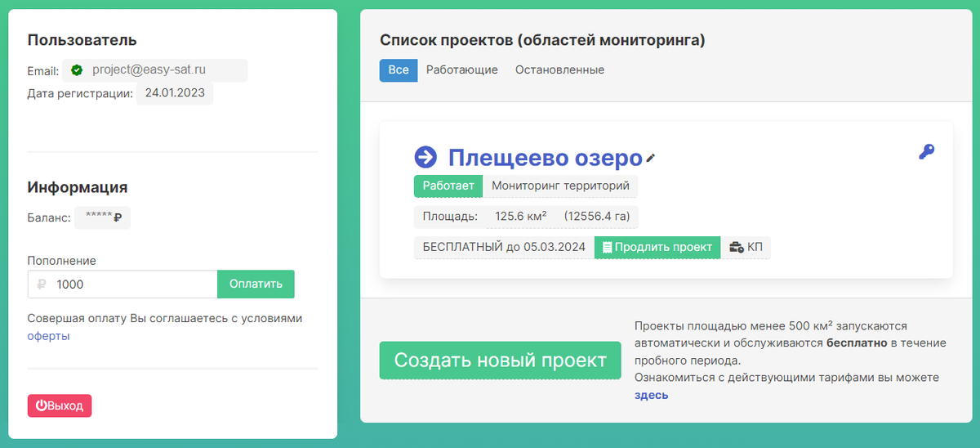This screenshot has width=980, height=448.
Task: Click the Мониторинг территорий label
Action: (560, 186)
